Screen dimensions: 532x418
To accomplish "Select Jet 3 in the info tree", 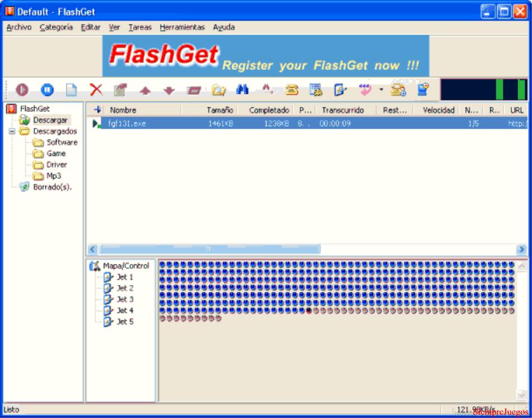I will [125, 300].
